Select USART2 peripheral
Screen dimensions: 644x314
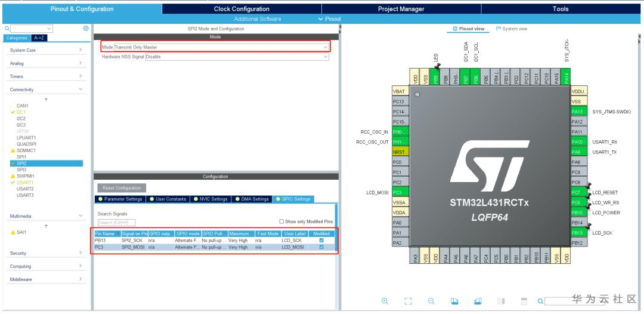point(25,189)
